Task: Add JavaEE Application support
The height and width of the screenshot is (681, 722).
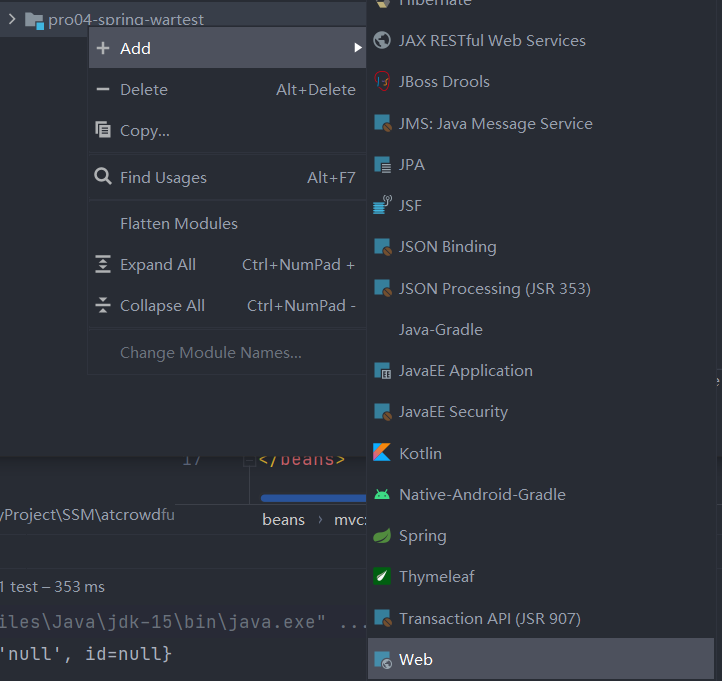Action: click(541, 371)
